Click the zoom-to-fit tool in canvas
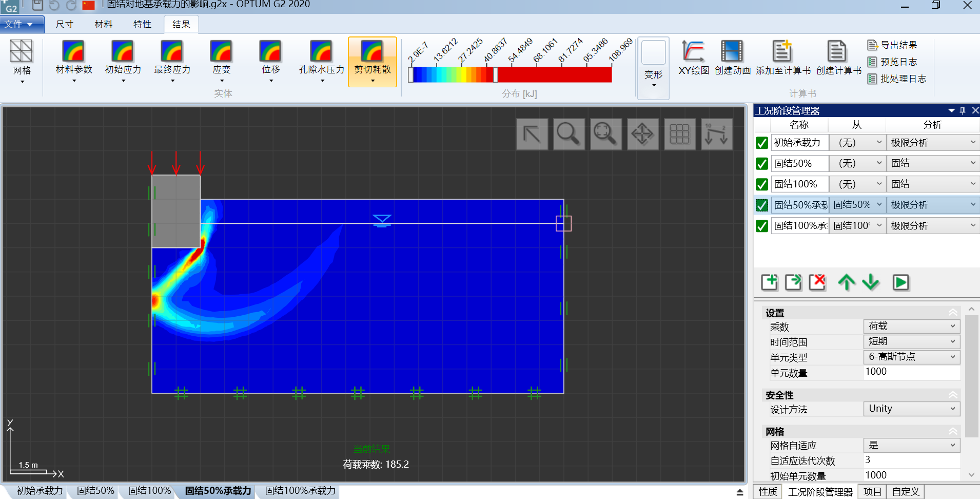 606,134
